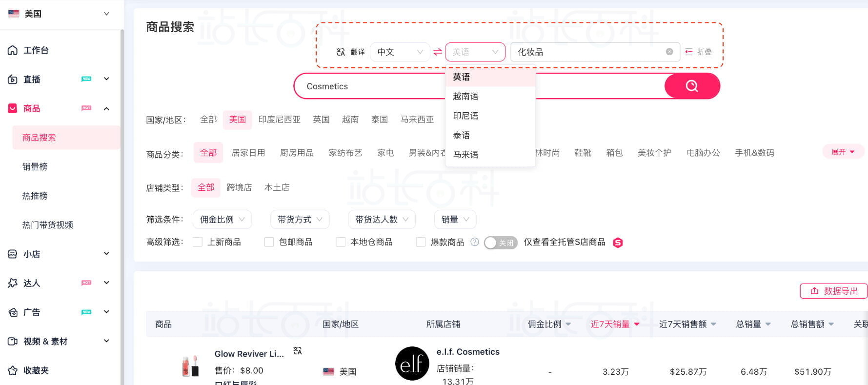Click the 数据导出 export button
Screen dimensions: 868x385
834,291
